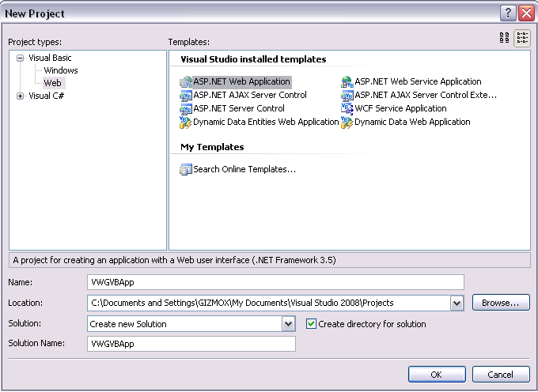Select Windows under Visual Basic
The height and width of the screenshot is (392, 538).
point(61,70)
